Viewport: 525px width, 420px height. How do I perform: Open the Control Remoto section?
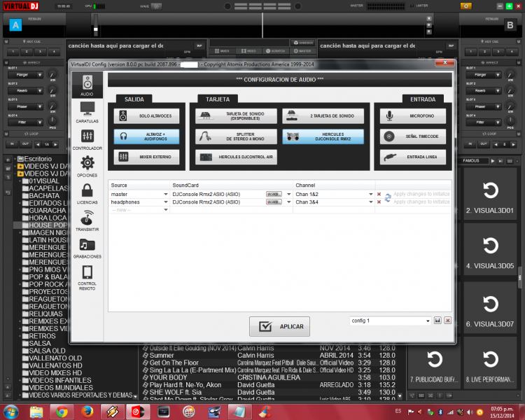[87, 276]
